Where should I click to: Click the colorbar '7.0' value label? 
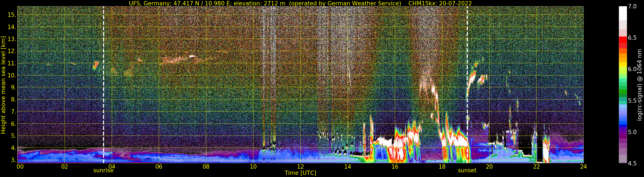pyautogui.click(x=632, y=6)
